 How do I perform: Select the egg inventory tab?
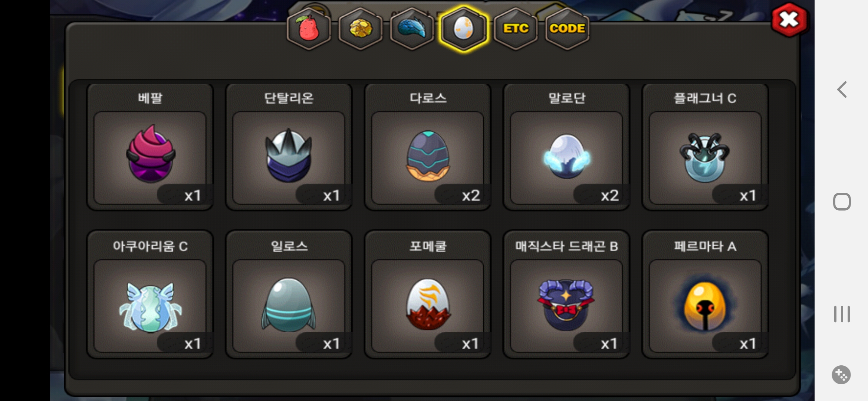(x=464, y=29)
